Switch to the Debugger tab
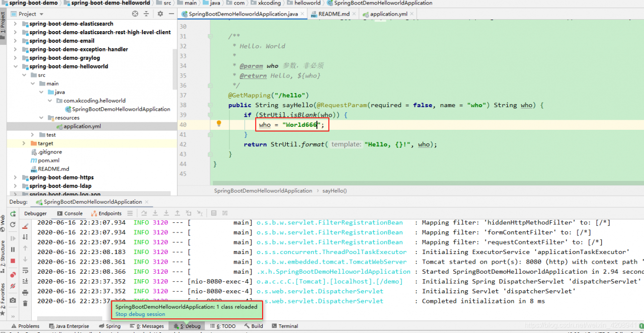 pos(35,213)
